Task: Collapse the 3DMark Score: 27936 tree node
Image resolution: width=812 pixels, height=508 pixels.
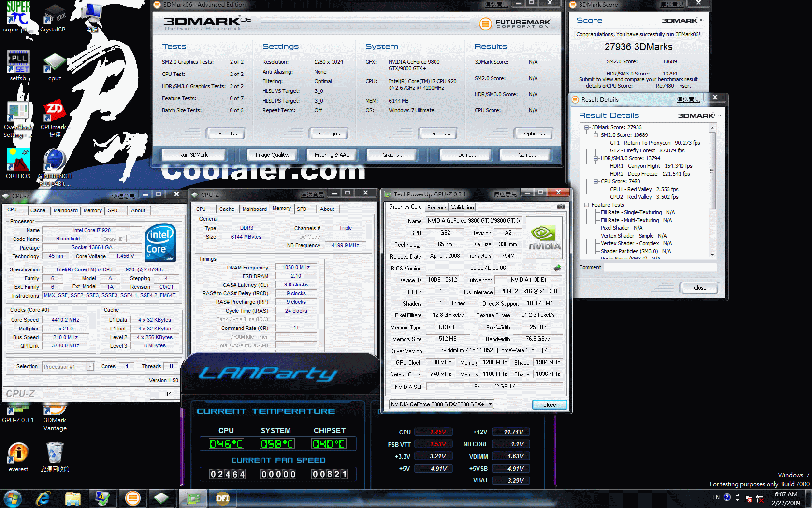Action: tap(587, 128)
